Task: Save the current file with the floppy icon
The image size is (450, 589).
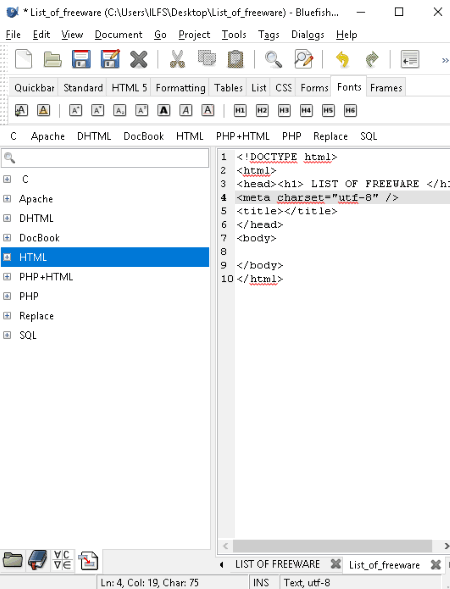Action: [81, 59]
